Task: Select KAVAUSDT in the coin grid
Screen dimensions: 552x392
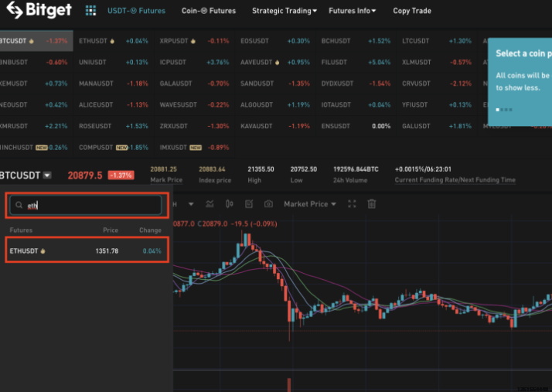Action: [275, 126]
